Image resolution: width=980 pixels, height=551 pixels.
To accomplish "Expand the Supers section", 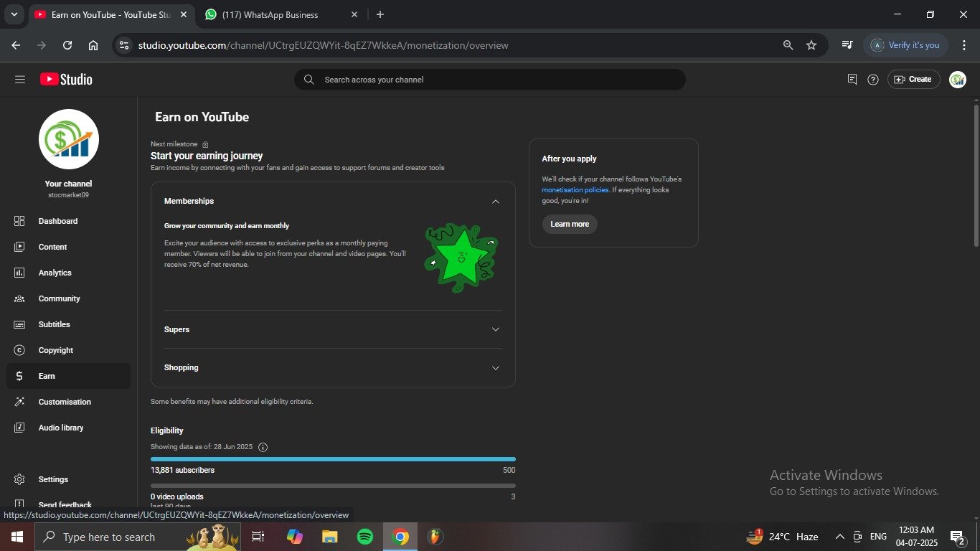I will click(495, 329).
